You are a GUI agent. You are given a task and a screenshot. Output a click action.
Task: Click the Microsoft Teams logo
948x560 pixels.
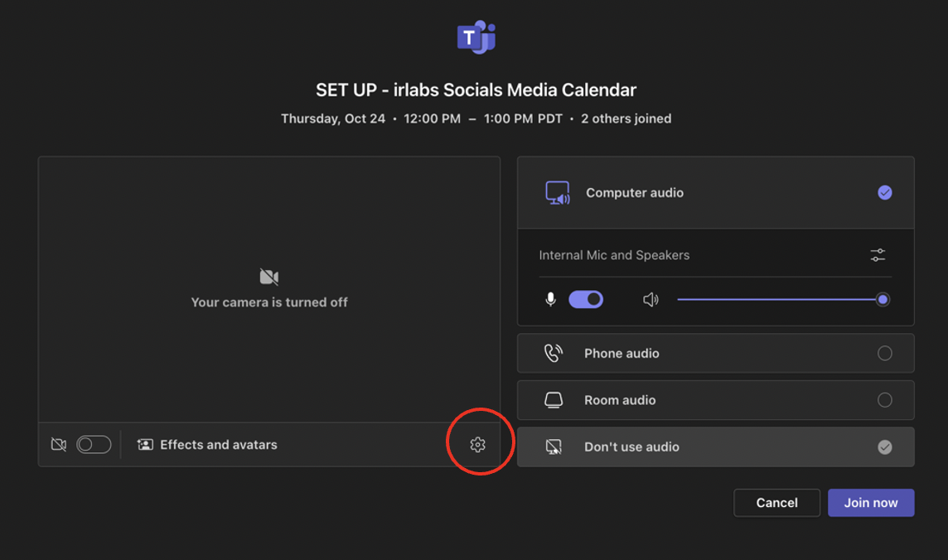coord(475,37)
